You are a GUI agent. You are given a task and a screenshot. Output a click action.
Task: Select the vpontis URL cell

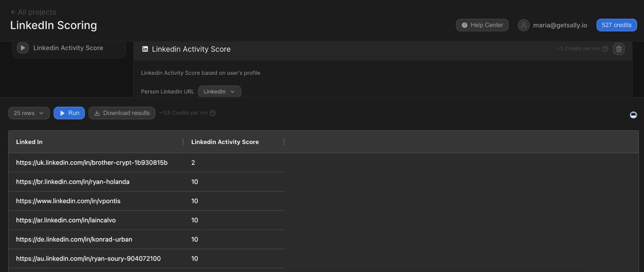[x=96, y=201]
